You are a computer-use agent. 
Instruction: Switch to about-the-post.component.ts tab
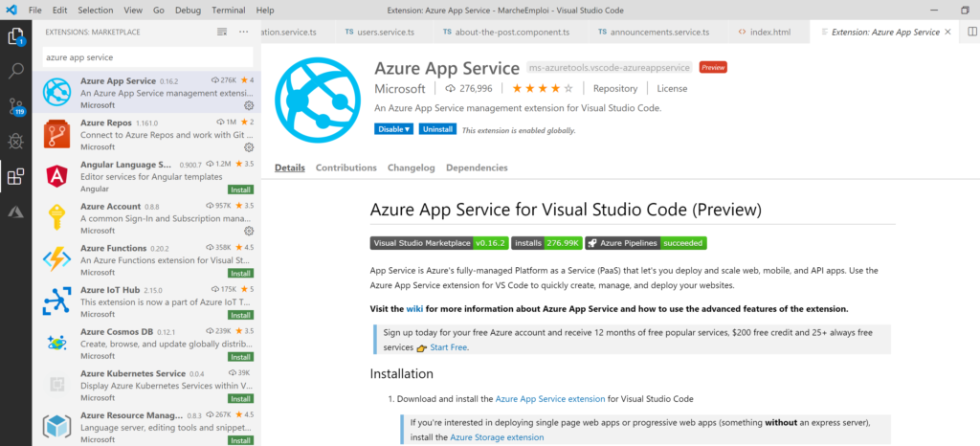[509, 32]
